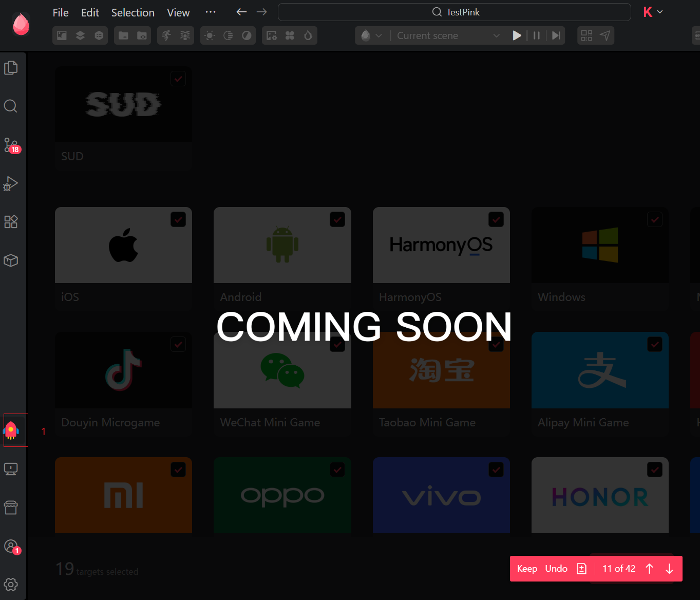The width and height of the screenshot is (700, 600).
Task: Open the Current scene dropdown
Action: tap(448, 35)
